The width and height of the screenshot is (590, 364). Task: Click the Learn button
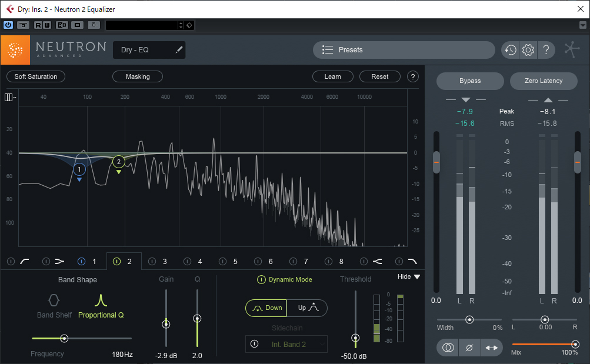pos(332,76)
